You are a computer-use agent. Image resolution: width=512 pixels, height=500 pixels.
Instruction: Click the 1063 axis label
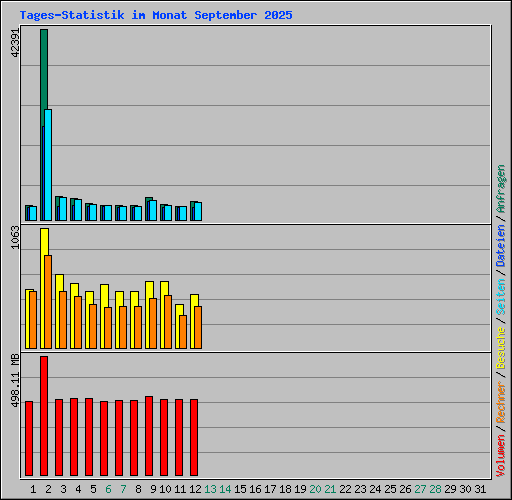coord(15,237)
